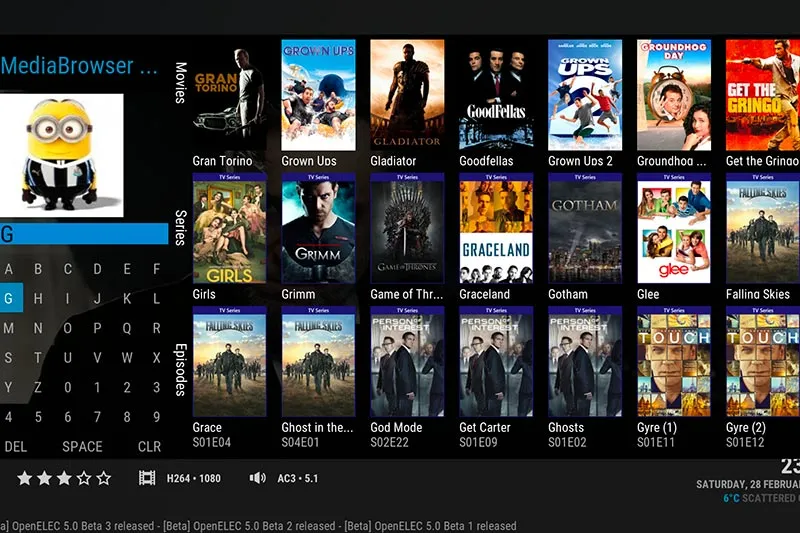The image size is (800, 533).
Task: Open the God Mode S02E22 episode
Action: (x=407, y=361)
